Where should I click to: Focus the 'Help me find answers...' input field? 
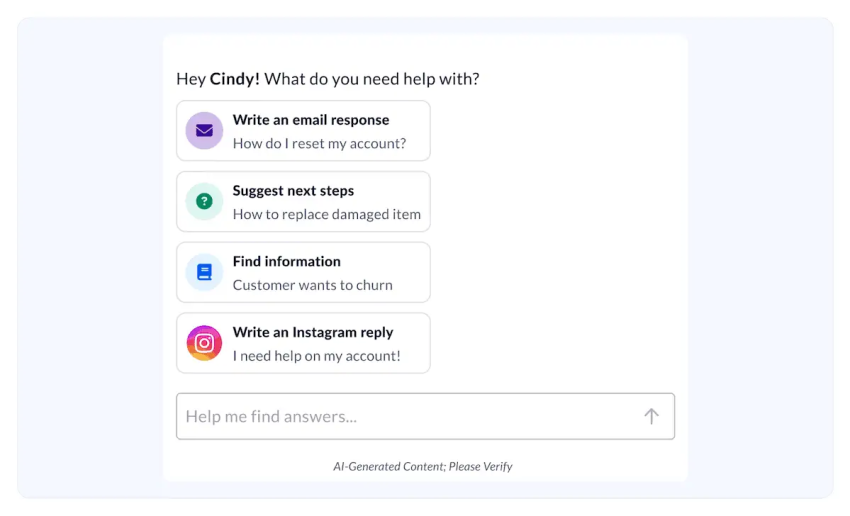[x=426, y=416]
